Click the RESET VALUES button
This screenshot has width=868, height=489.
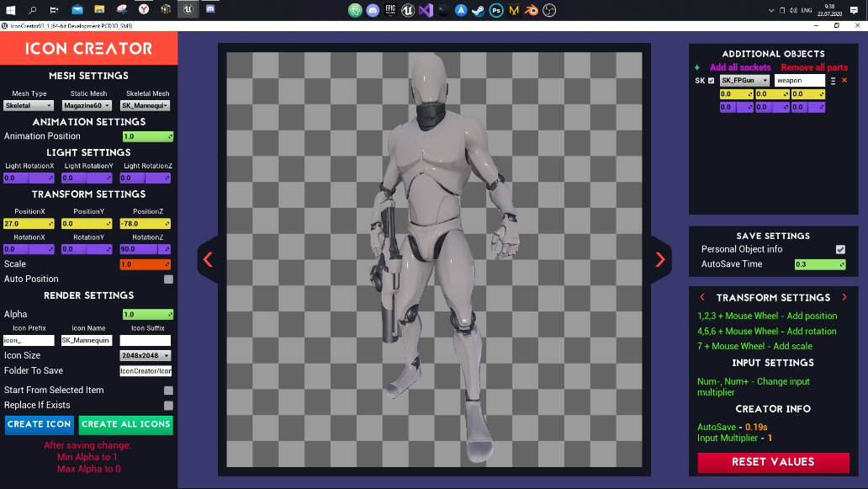tap(773, 462)
